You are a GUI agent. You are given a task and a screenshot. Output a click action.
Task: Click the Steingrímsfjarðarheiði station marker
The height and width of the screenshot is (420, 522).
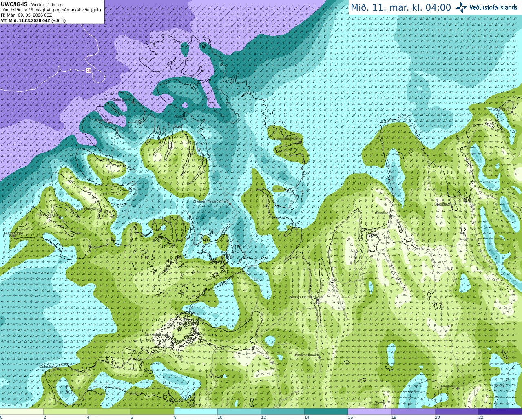[x=230, y=204]
